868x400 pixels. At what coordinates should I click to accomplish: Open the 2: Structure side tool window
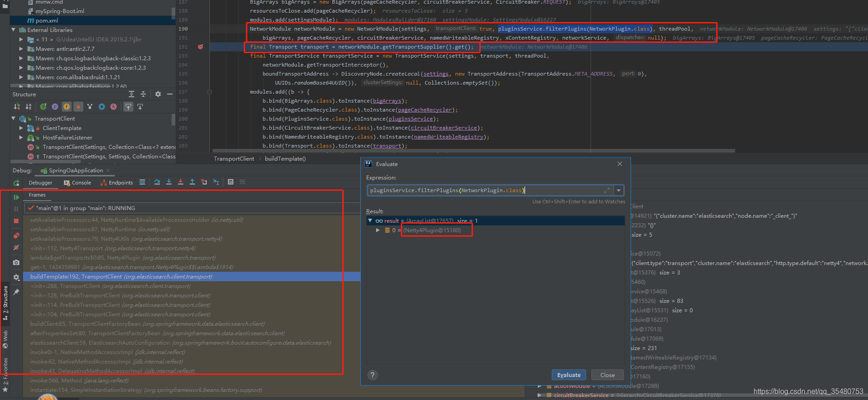tap(5, 303)
